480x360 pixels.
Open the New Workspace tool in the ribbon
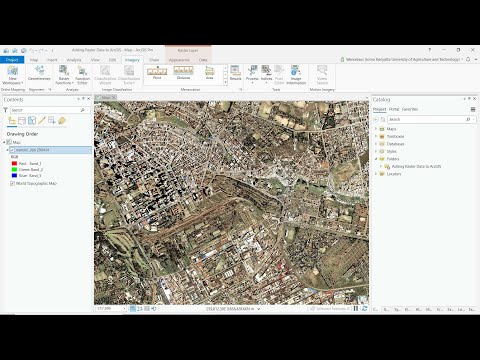[x=12, y=75]
